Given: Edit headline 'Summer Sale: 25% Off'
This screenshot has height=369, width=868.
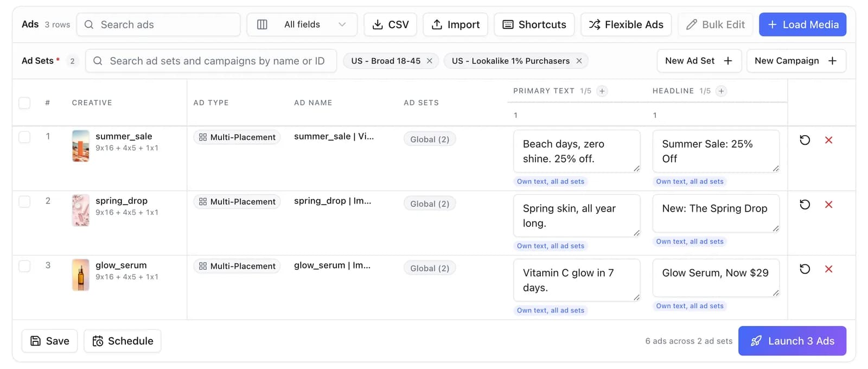Looking at the screenshot, I should pos(716,151).
